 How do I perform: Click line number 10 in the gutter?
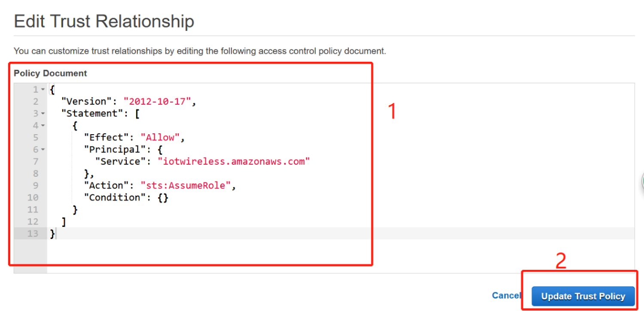point(33,198)
